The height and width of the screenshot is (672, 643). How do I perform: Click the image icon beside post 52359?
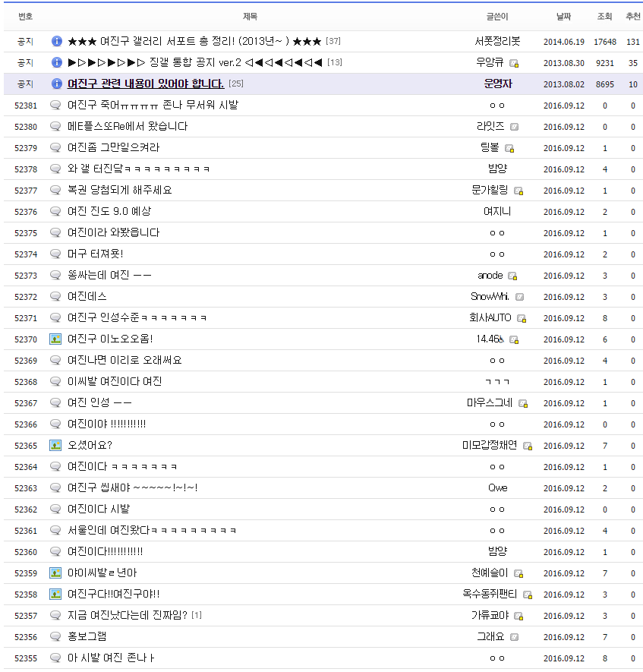(55, 573)
